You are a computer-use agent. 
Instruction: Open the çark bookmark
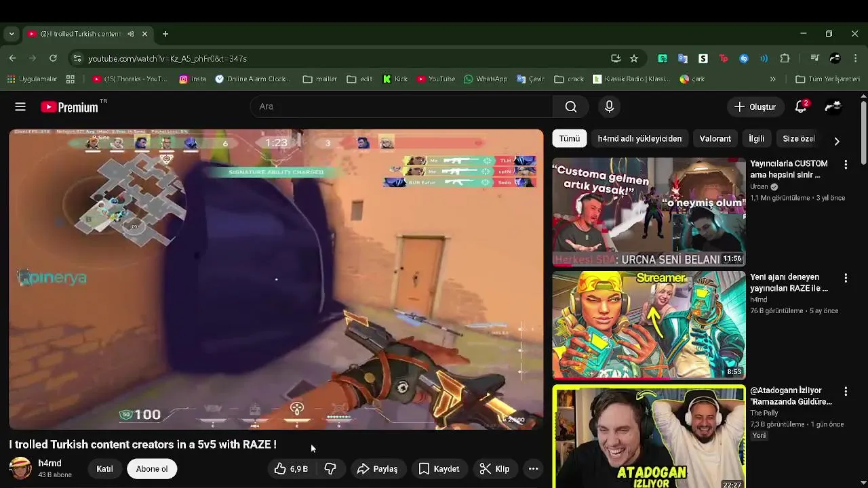click(x=692, y=79)
